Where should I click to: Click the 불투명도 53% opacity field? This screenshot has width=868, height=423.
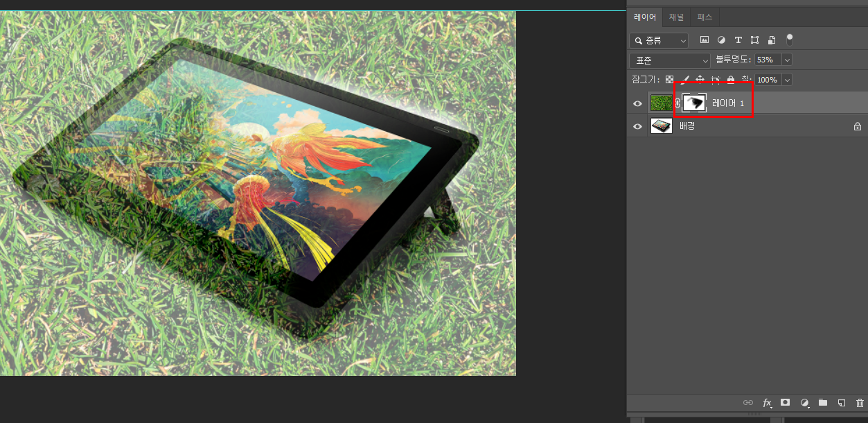click(x=768, y=60)
